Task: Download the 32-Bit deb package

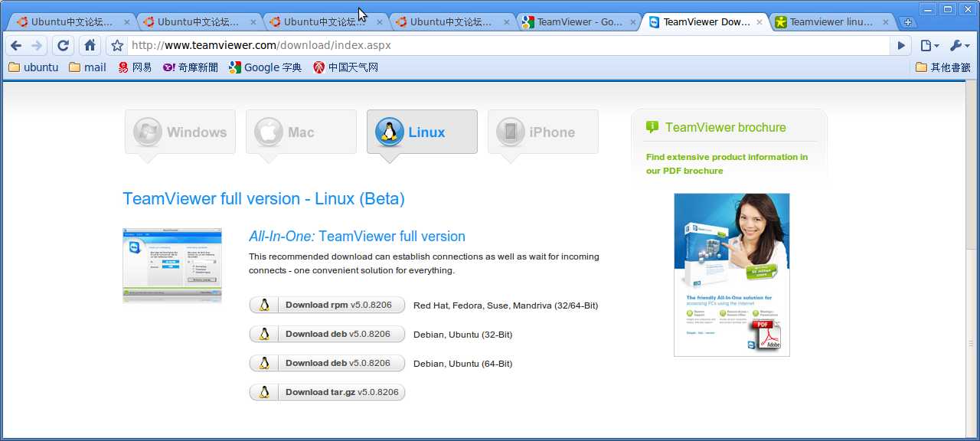Action: point(327,334)
